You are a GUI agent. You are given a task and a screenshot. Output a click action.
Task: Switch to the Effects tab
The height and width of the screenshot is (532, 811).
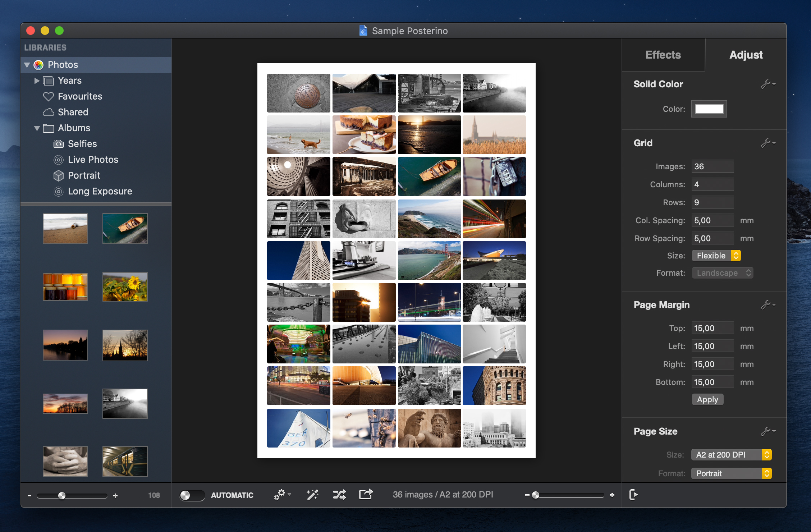pos(663,55)
